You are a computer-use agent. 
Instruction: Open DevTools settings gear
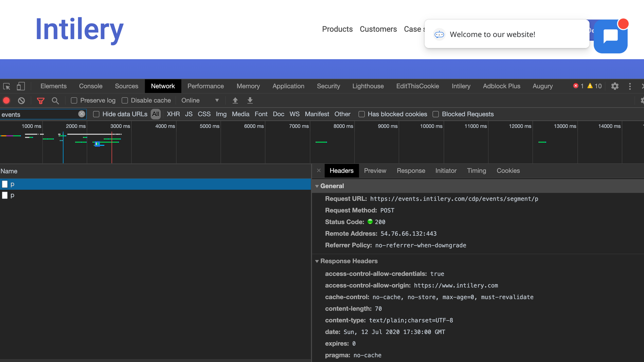coord(615,86)
